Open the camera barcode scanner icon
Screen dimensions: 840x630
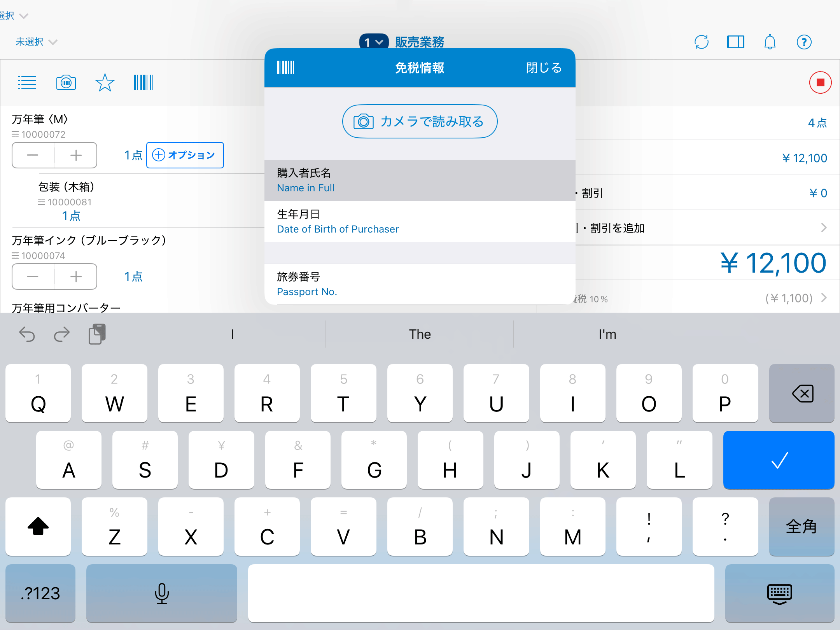tap(66, 82)
